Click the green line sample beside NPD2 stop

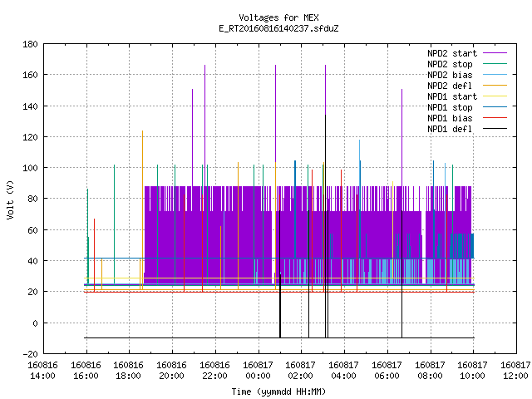(x=495, y=64)
